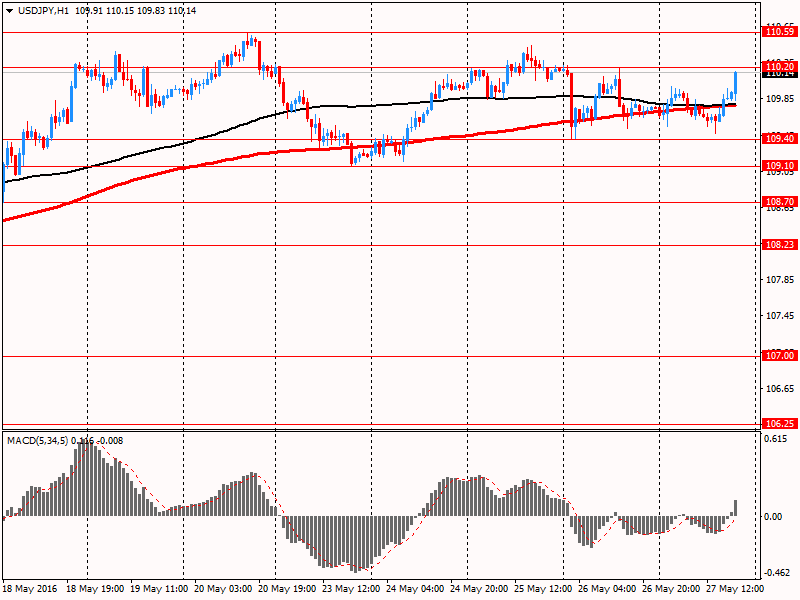The image size is (800, 600).
Task: Click the 23 May 12:00 time label
Action: (x=351, y=589)
